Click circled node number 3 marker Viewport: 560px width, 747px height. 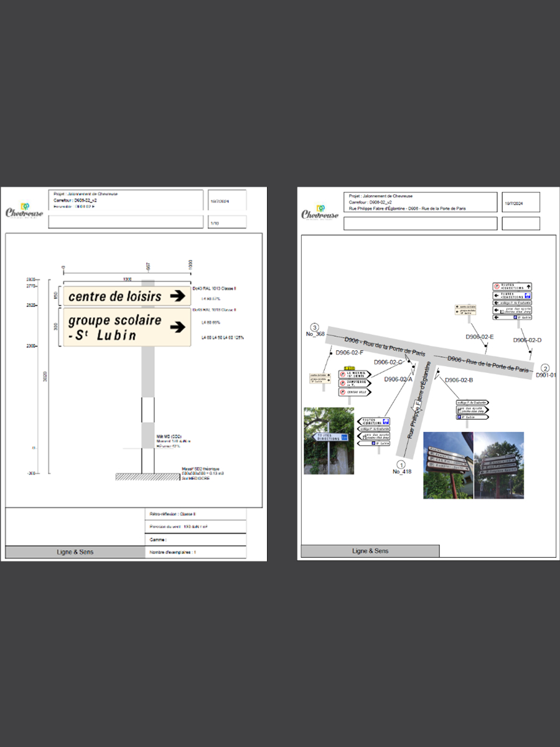click(x=315, y=327)
